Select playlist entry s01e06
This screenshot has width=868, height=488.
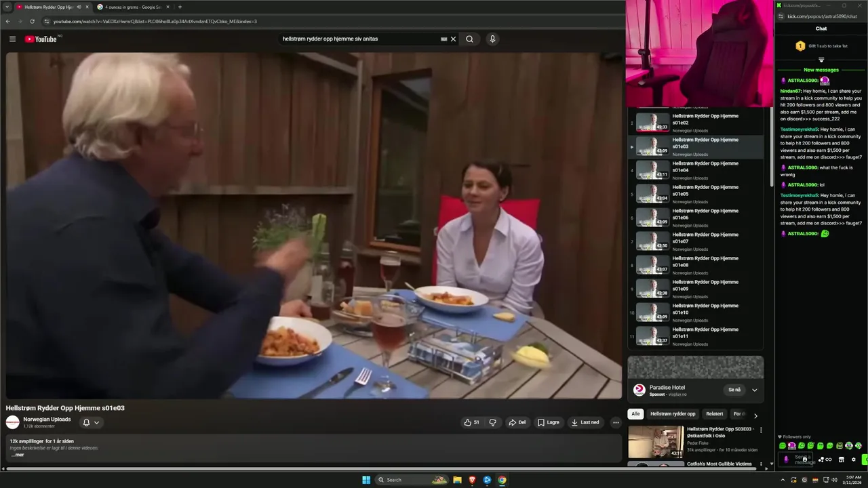point(696,218)
